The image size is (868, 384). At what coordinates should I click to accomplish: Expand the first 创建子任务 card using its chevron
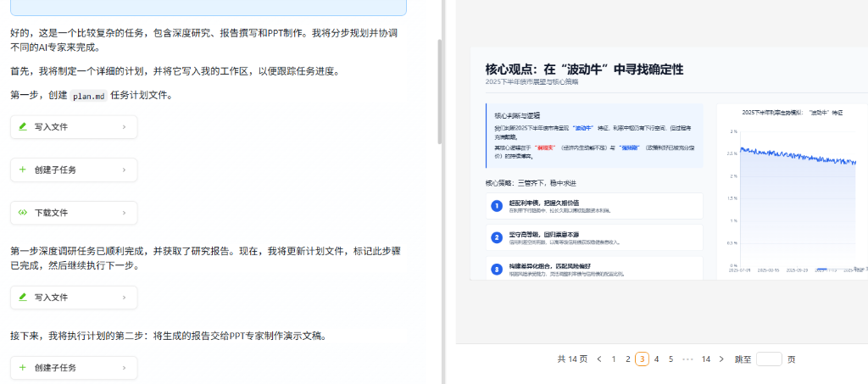(124, 170)
